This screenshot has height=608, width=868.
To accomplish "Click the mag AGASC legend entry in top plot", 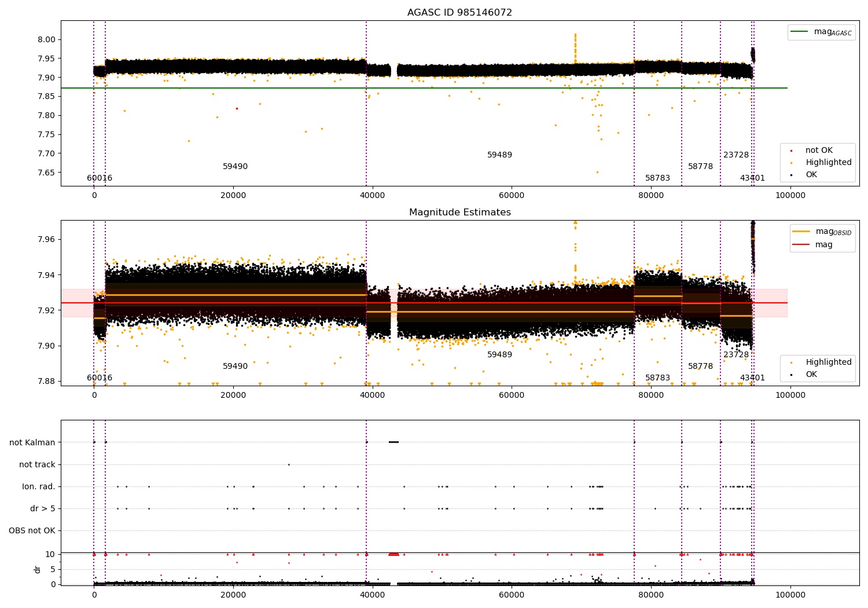I will (x=821, y=32).
